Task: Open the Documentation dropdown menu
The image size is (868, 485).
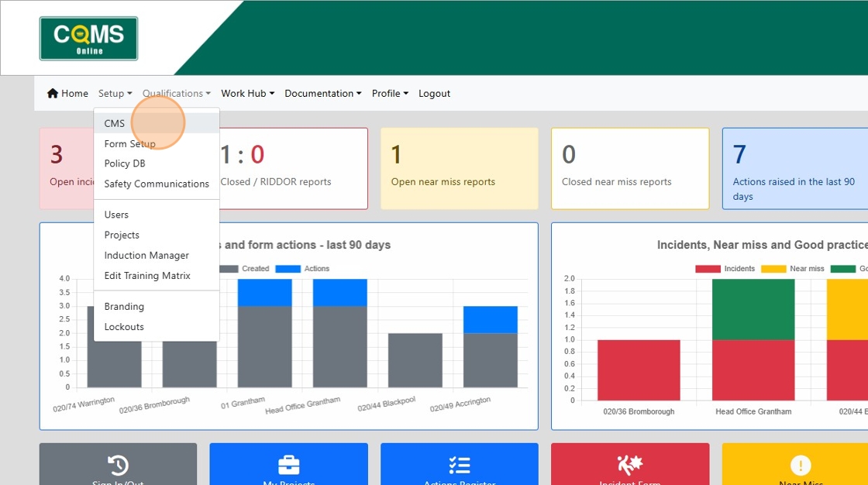Action: pyautogui.click(x=322, y=93)
